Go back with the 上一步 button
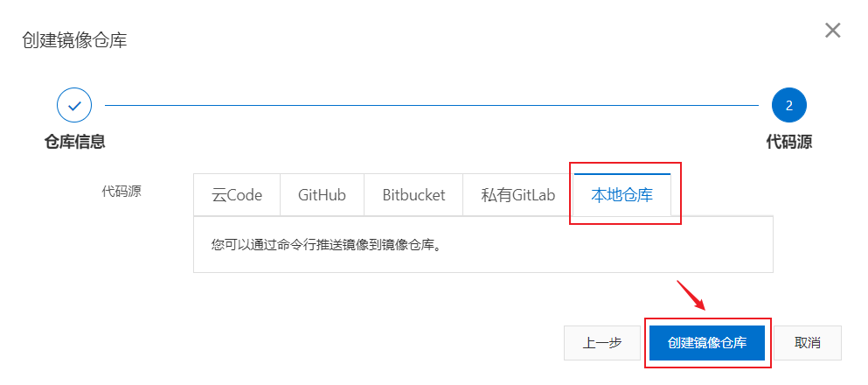The image size is (868, 385). pos(602,343)
